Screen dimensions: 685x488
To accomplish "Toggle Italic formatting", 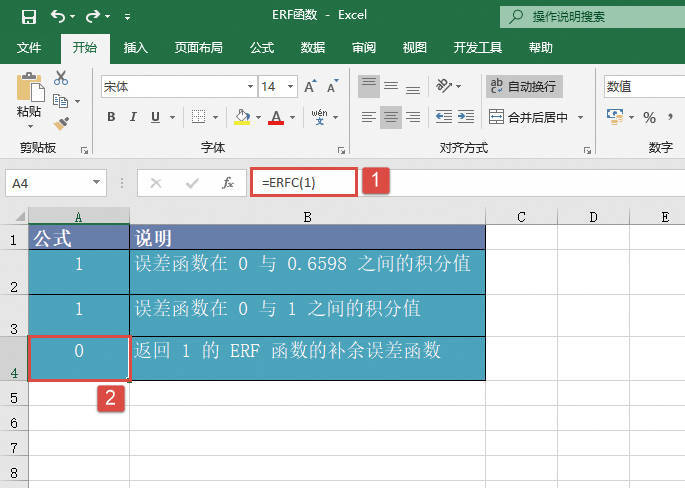I will pyautogui.click(x=134, y=117).
